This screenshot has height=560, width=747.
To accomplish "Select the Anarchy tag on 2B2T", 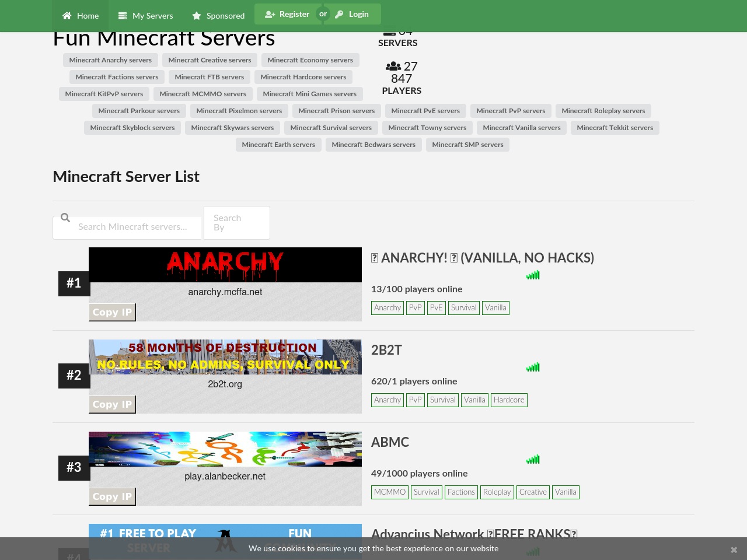I will coord(388,400).
